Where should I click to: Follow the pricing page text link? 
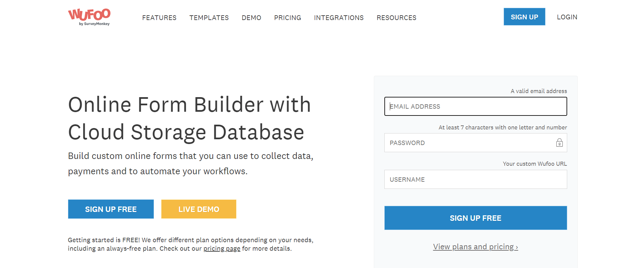point(222,249)
